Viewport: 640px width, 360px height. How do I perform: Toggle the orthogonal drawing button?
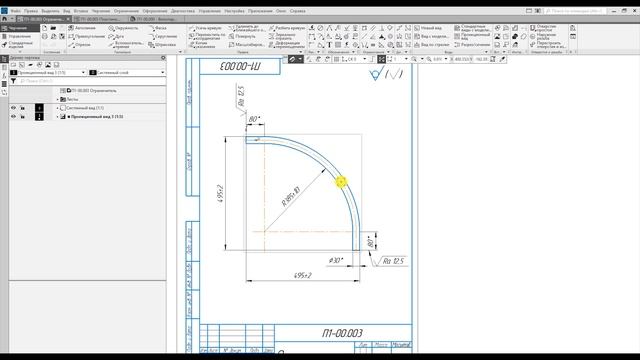tap(372, 60)
